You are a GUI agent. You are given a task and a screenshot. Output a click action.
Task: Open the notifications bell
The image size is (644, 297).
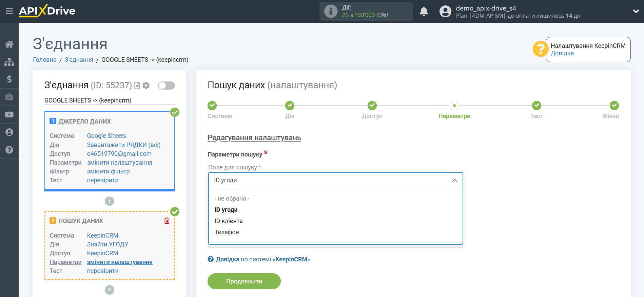pos(424,12)
